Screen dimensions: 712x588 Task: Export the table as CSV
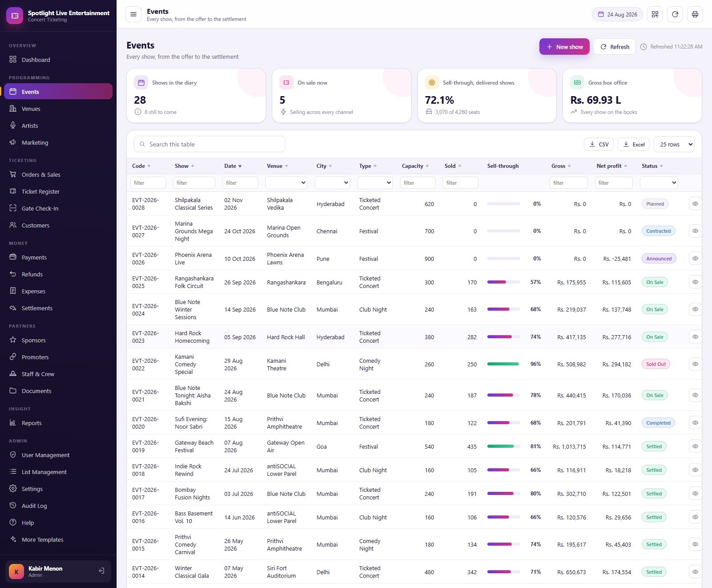pyautogui.click(x=599, y=144)
